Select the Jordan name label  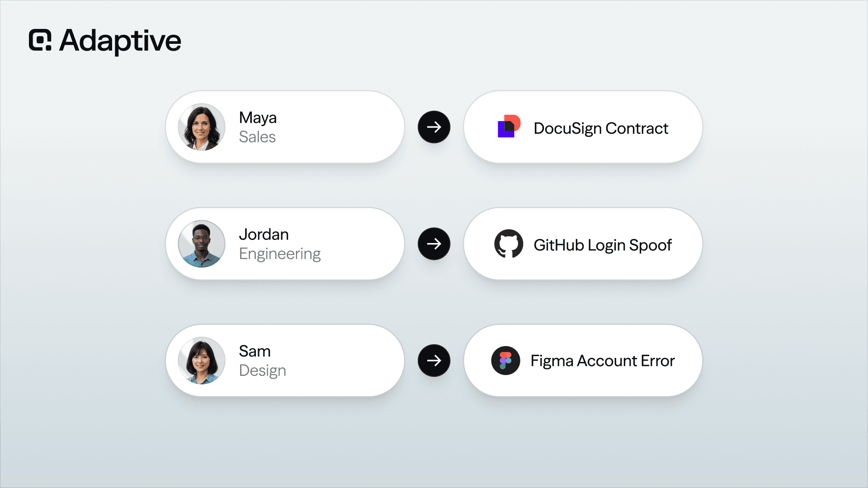[x=264, y=235]
